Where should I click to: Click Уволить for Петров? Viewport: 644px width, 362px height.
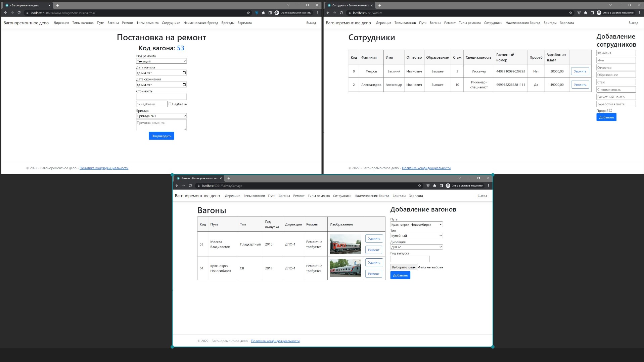point(580,71)
